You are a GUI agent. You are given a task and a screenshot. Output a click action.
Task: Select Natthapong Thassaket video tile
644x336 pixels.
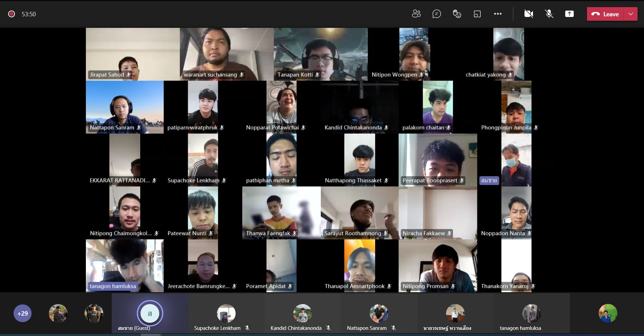point(360,160)
